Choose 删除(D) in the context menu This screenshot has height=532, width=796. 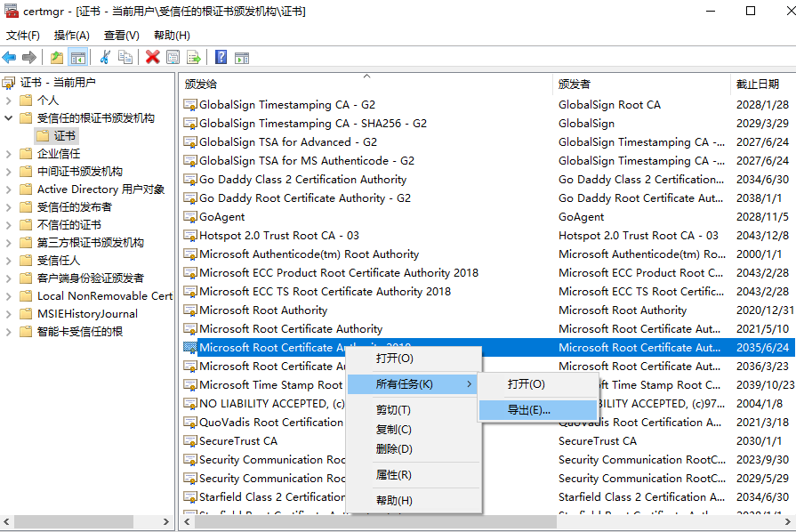pyautogui.click(x=414, y=449)
